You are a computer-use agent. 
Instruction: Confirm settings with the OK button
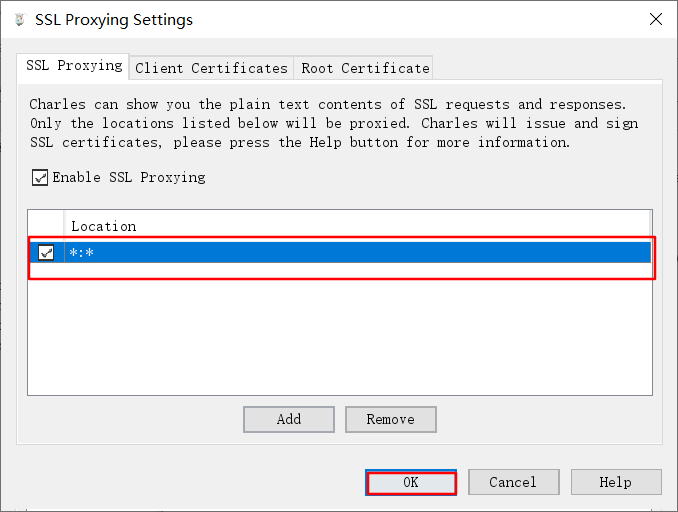410,482
